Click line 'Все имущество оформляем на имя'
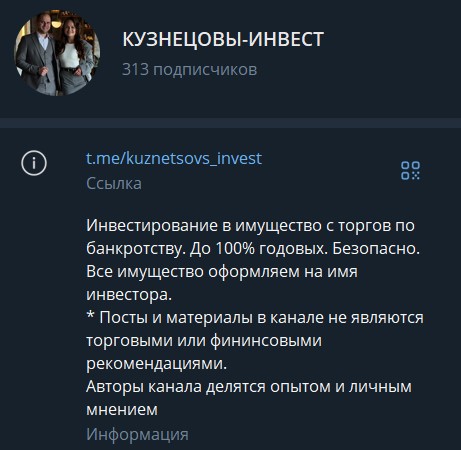461x450 pixels. tap(222, 272)
